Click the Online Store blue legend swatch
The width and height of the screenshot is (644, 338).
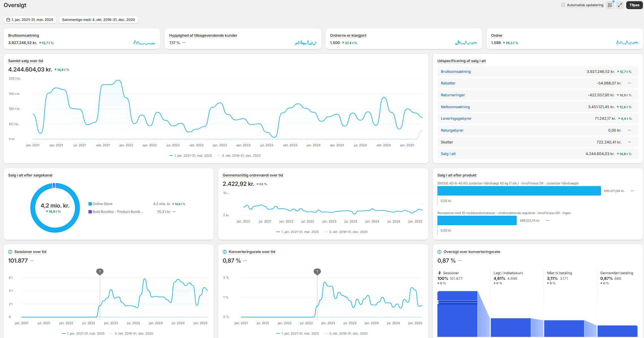pos(90,204)
